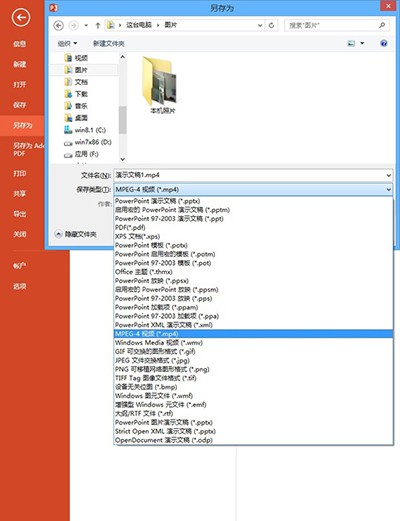Click 隐藏文件夹 to hide folders

76,234
